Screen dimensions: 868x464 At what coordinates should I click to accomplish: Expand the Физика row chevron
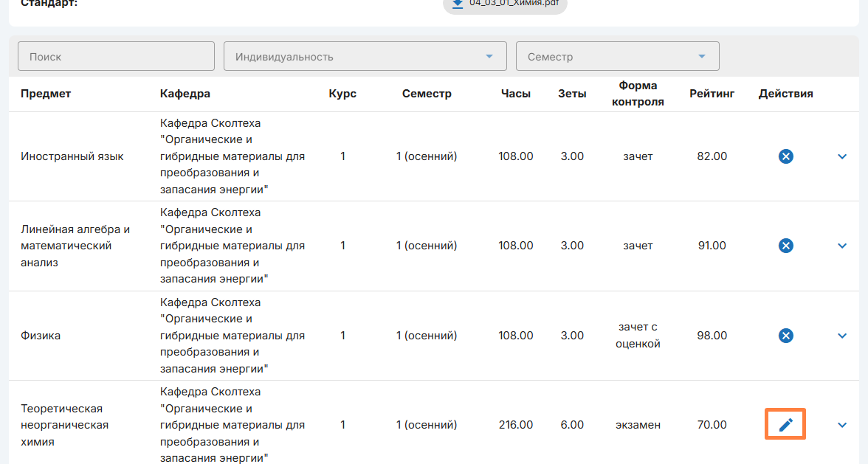(x=842, y=336)
